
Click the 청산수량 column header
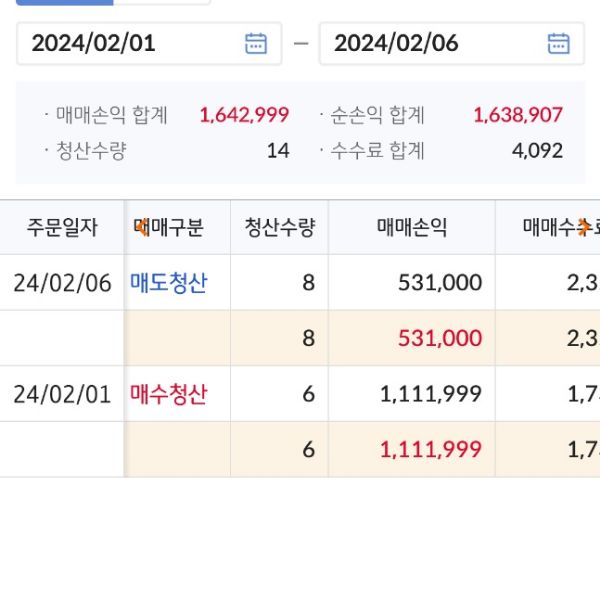(279, 227)
